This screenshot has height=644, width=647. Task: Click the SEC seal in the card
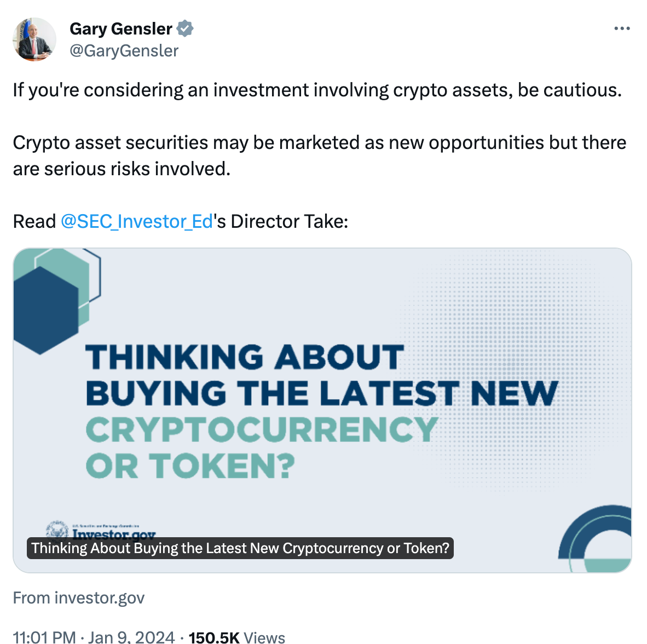[x=57, y=530]
